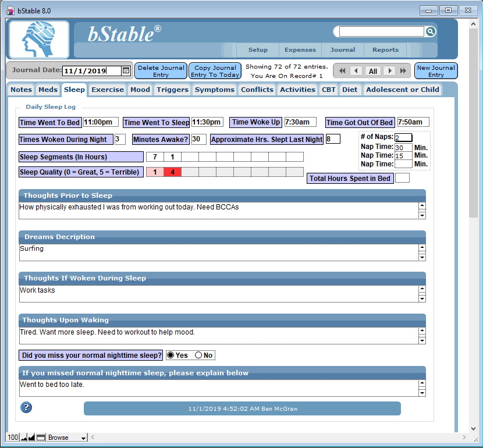This screenshot has height=448, width=483.
Task: Open the Adolescent or Child tab
Action: tap(403, 90)
